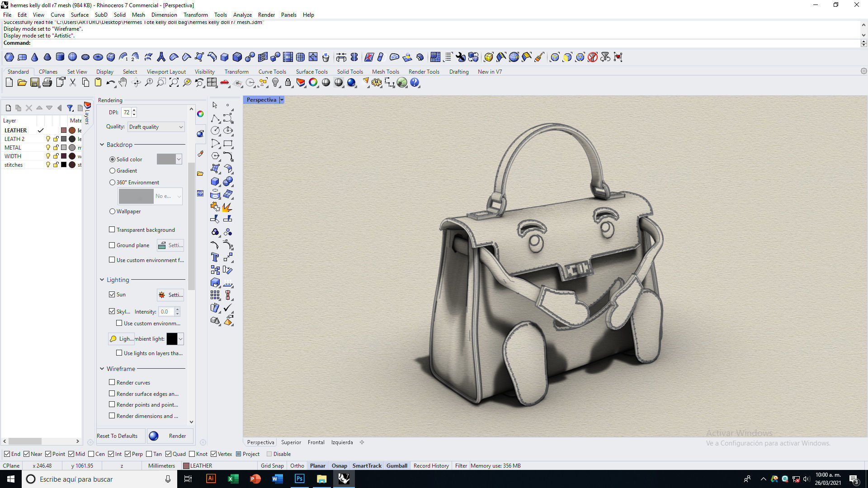
Task: Click the LEATH 2 layer color swatch
Action: [64, 139]
